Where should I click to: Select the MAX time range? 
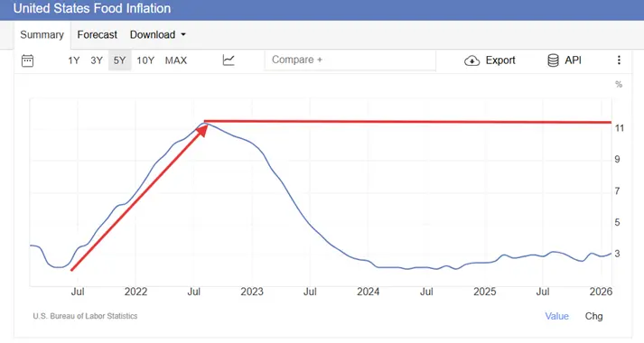coord(176,60)
